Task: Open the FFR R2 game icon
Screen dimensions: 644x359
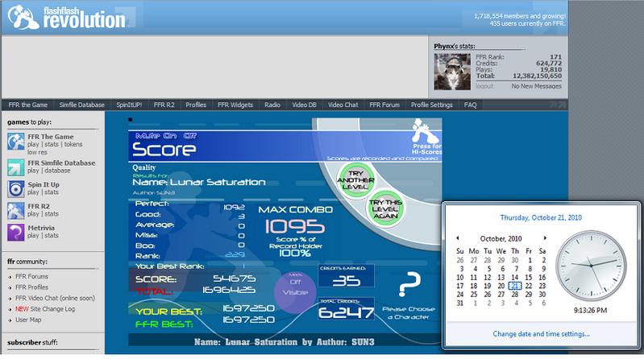Action: point(15,210)
